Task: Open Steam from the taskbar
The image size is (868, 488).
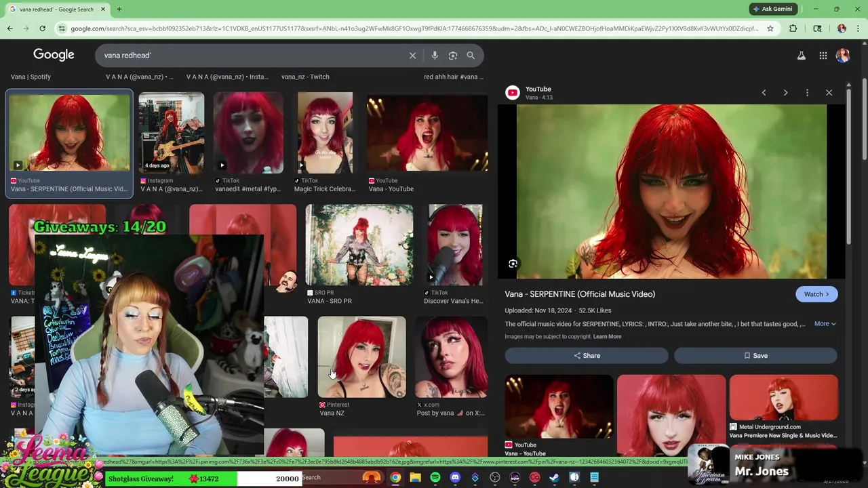Action: click(554, 478)
